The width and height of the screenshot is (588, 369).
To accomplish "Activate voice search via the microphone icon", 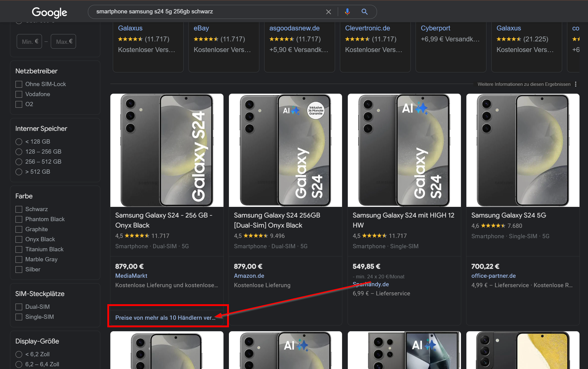I will click(347, 12).
